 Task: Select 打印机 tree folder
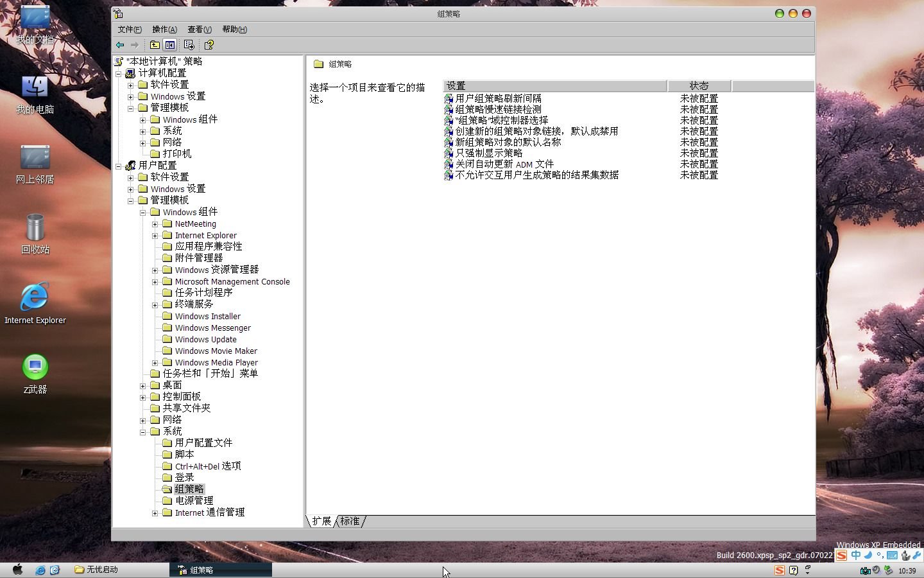tap(176, 154)
